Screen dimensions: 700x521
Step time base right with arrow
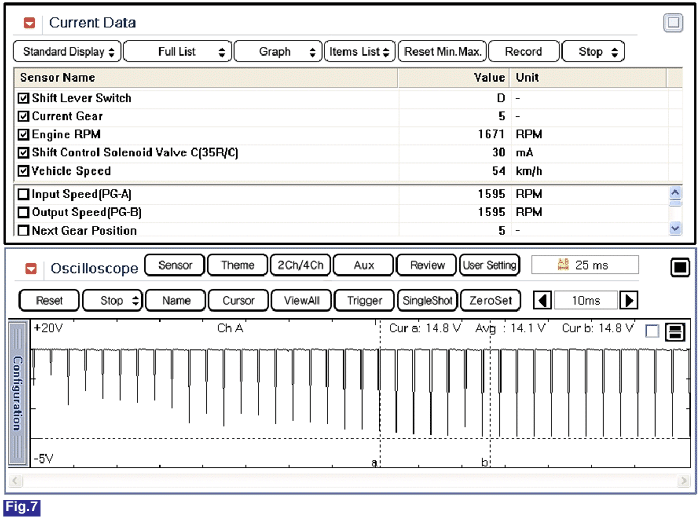[x=629, y=300]
